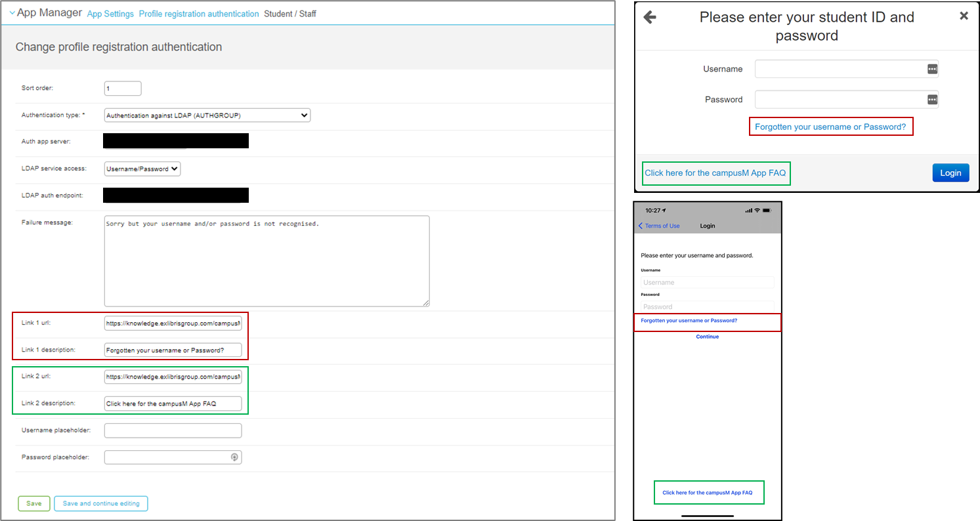This screenshot has height=521, width=980.
Task: Click inside the Failure message textarea
Action: point(267,261)
